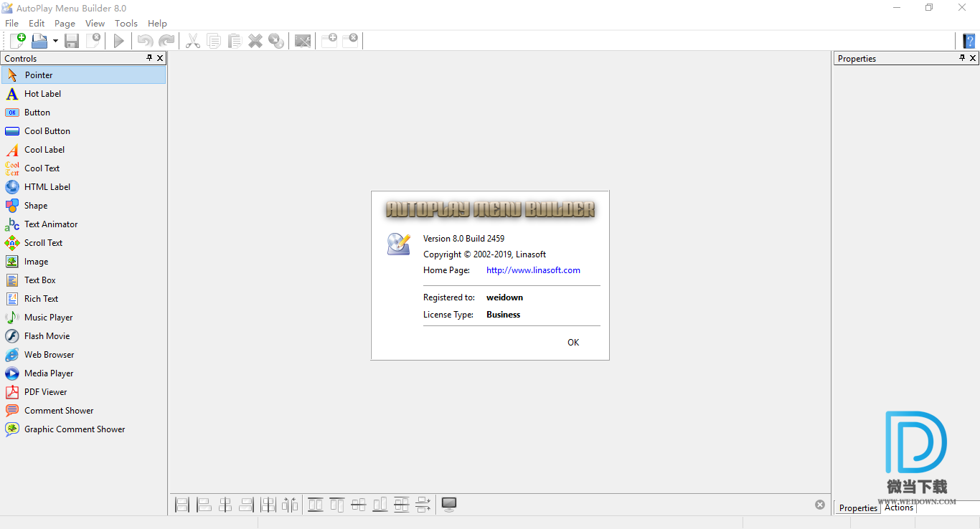Image resolution: width=980 pixels, height=529 pixels.
Task: Pick the Image control
Action: (x=83, y=262)
